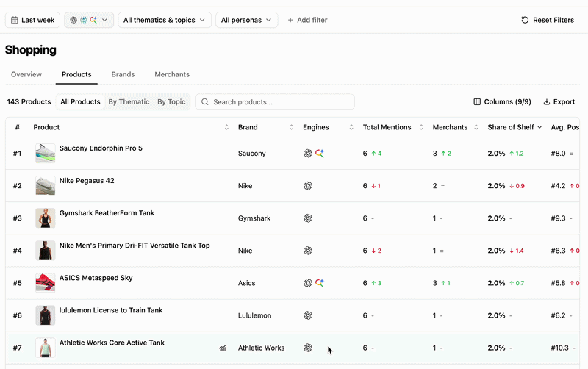The width and height of the screenshot is (588, 369).
Task: Click the columns layout icon
Action: click(477, 101)
